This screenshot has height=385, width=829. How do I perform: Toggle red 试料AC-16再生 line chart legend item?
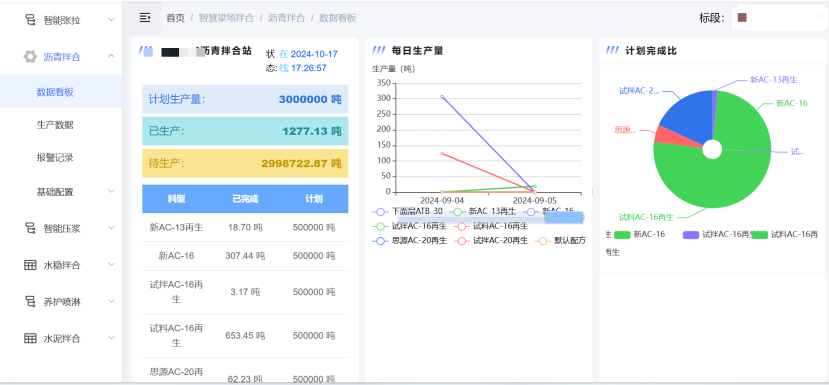click(x=492, y=226)
